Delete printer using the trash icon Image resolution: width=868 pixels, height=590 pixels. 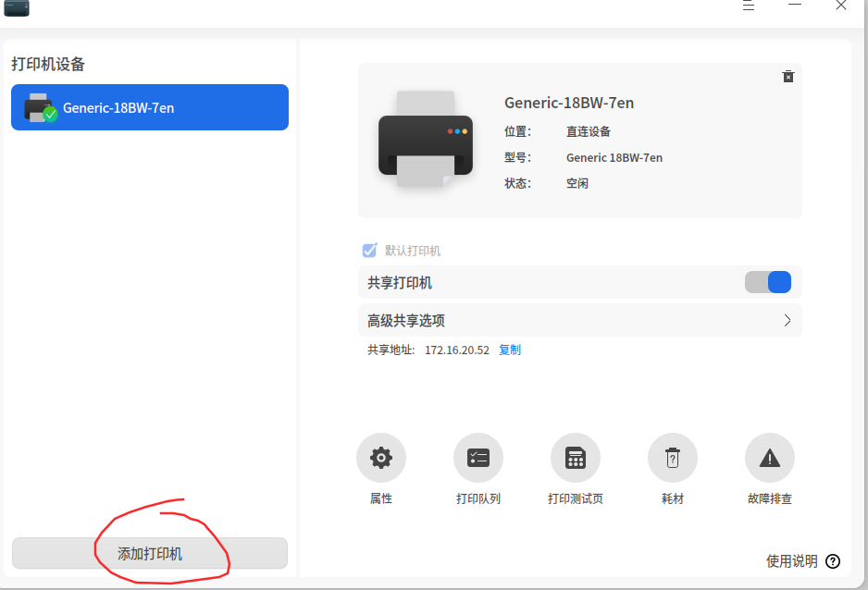(x=788, y=77)
